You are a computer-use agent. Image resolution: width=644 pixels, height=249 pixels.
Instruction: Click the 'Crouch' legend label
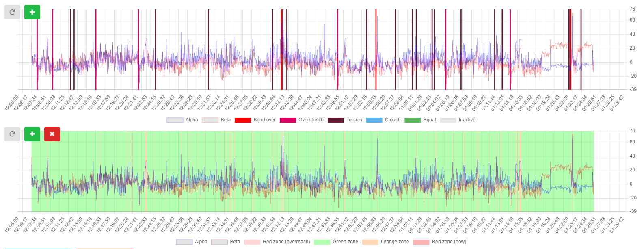(x=393, y=120)
